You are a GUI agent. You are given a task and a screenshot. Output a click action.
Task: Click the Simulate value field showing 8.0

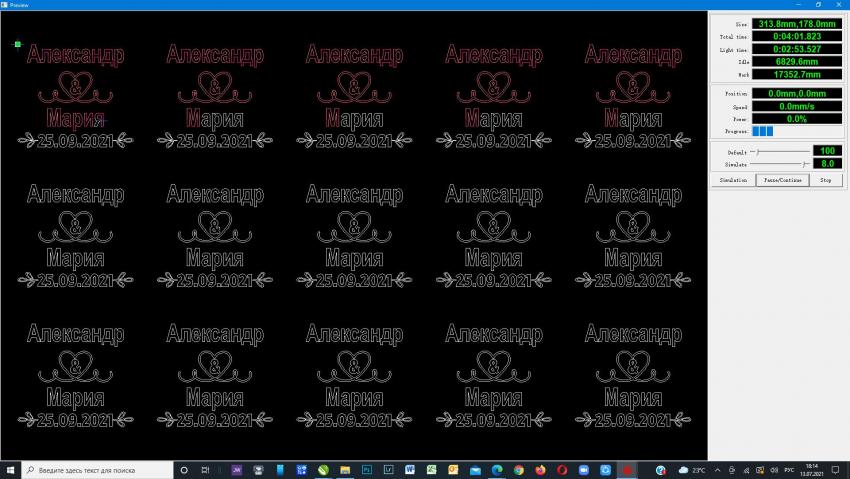[x=827, y=163]
